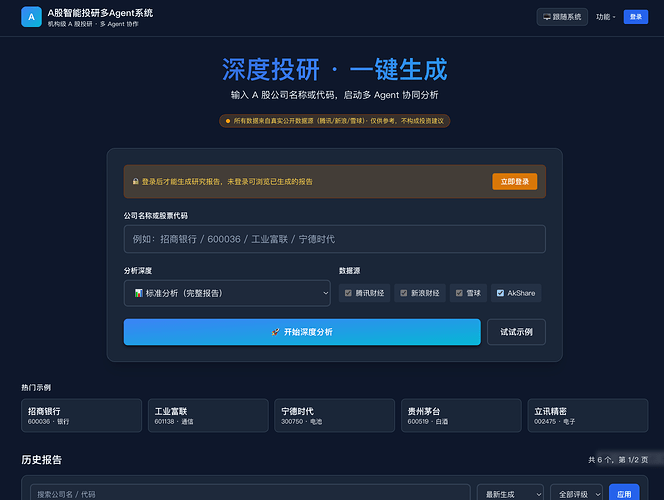The image size is (664, 500).
Task: Toggle the 腾讯财经 data source checkbox
Action: pos(348,293)
